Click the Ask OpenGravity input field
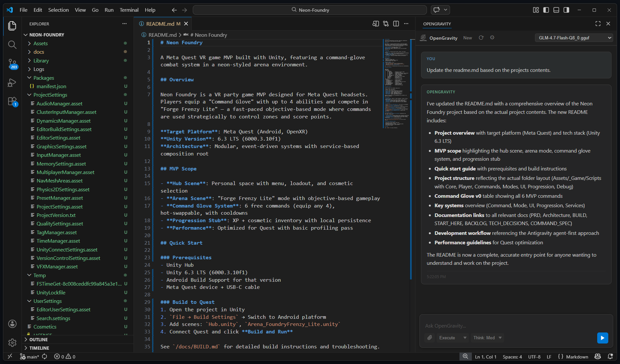 tap(508, 326)
